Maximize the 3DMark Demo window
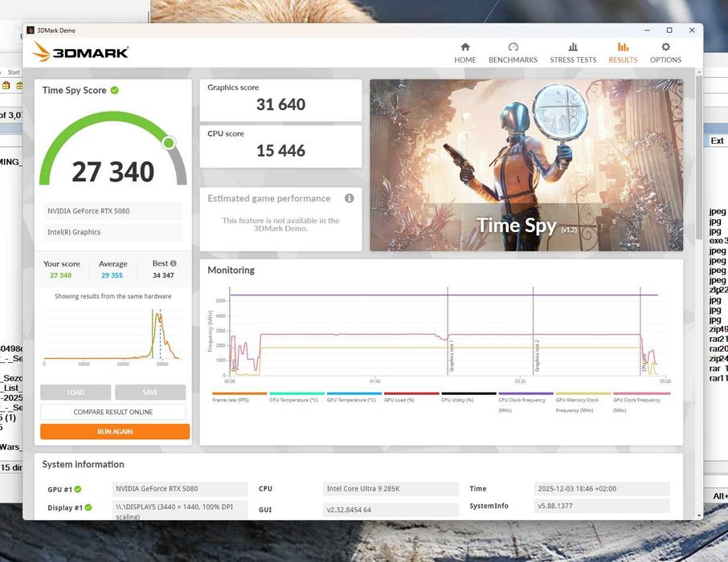The image size is (728, 562). coord(669,31)
